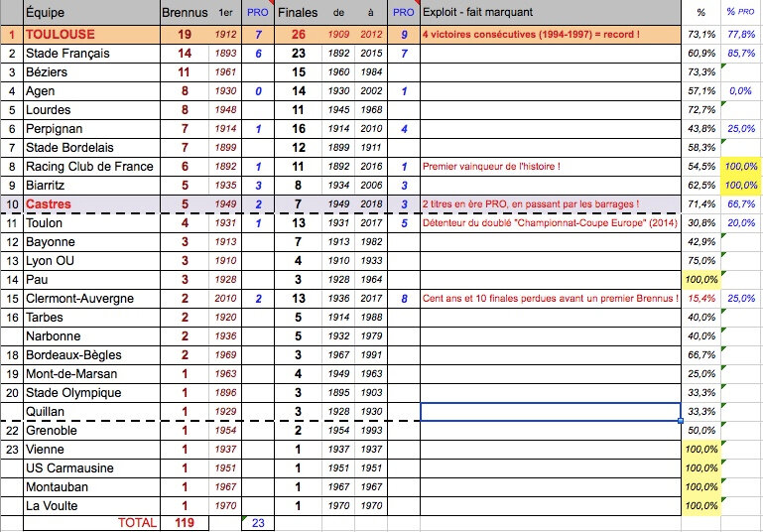
Task: Select Stade Français's Brennus count 14
Action: (x=185, y=54)
